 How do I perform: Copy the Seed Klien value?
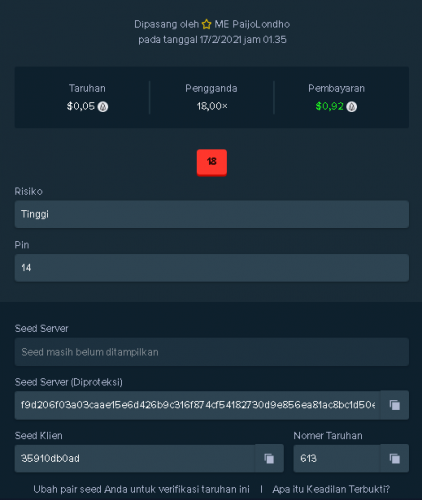pos(269,458)
